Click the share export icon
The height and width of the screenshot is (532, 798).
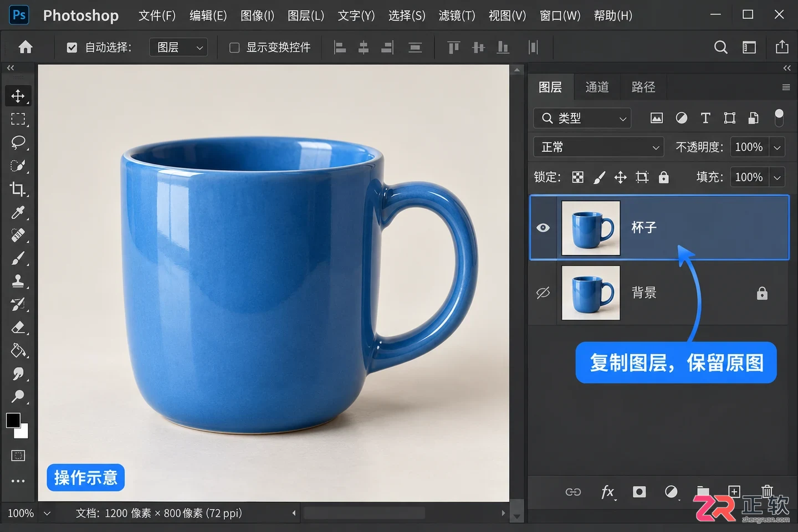[x=782, y=47]
